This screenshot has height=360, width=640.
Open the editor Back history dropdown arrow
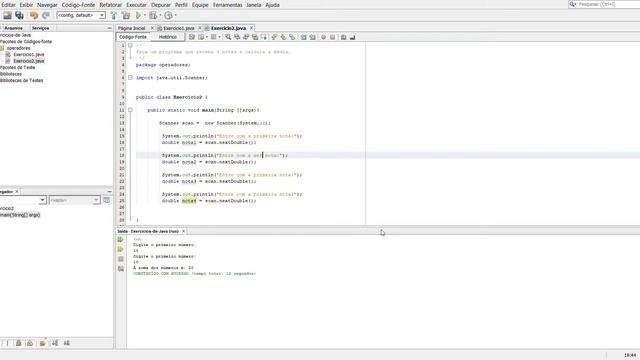tap(207, 37)
